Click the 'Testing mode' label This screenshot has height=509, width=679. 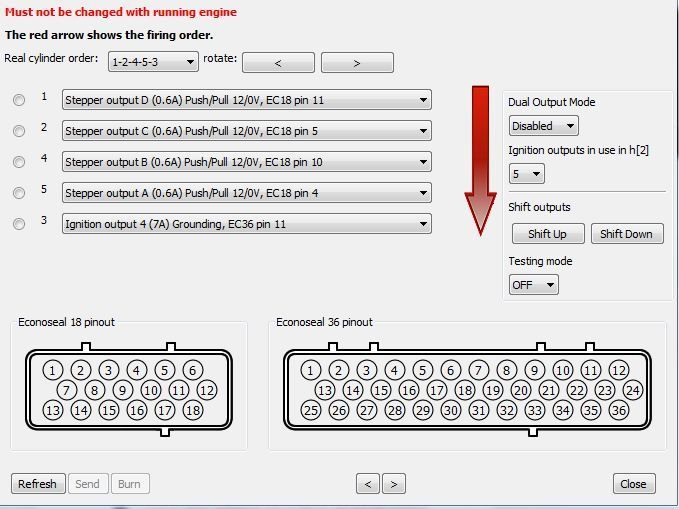coord(540,261)
